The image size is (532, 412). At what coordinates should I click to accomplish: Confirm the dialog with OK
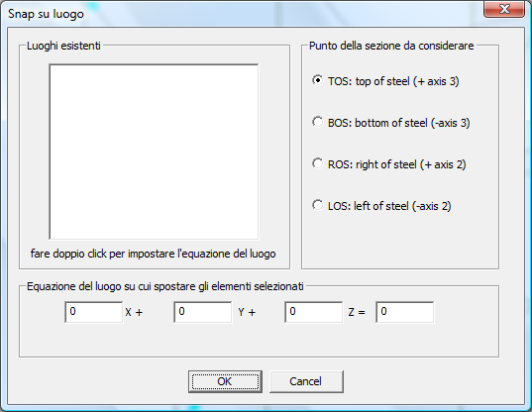(225, 381)
